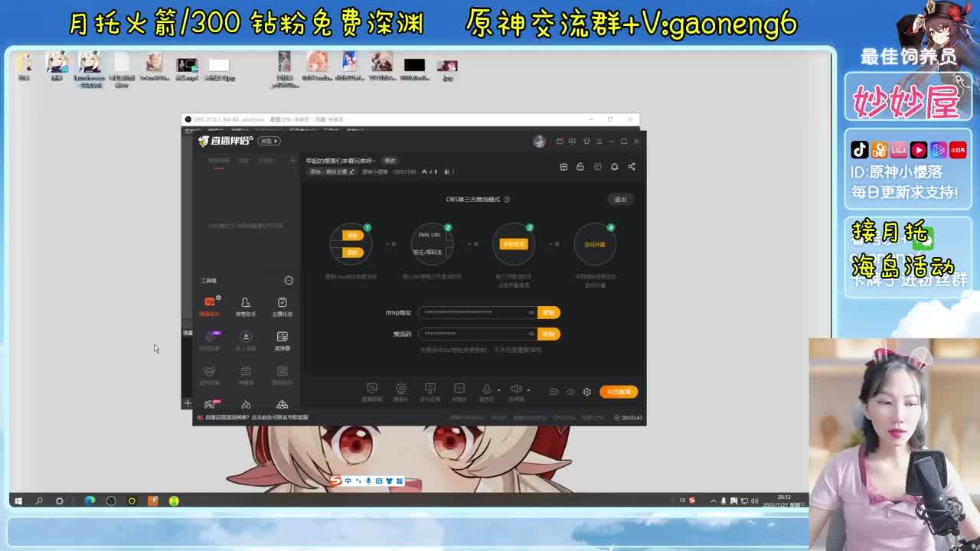Open the skin (T-shirt) icon

[586, 142]
